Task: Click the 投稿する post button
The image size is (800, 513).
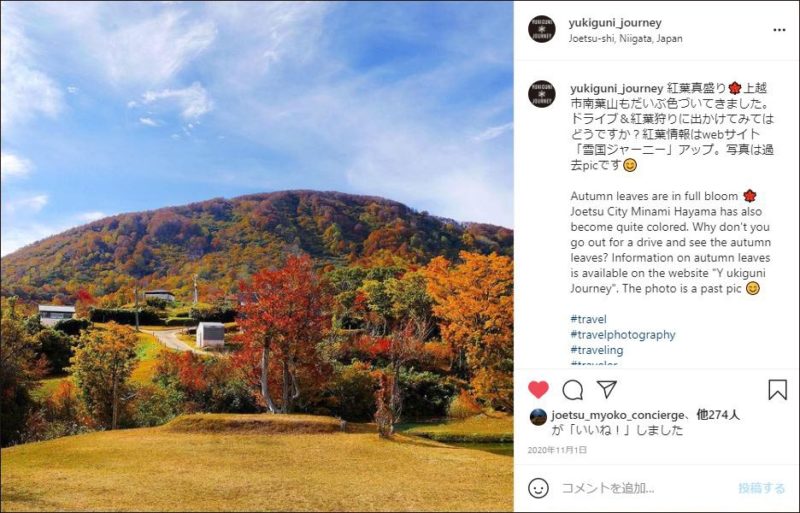Action: point(761,488)
